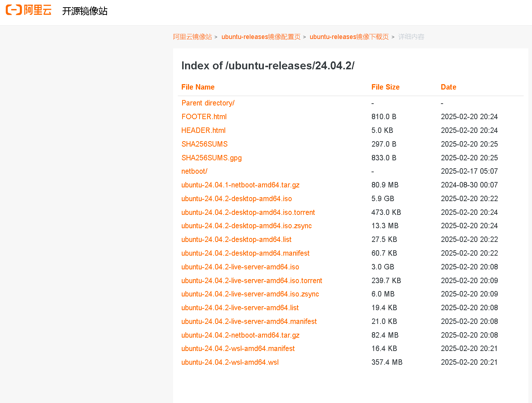
Task: Download ubuntu-24.04.1-netboot-amd64.tar.gz
Action: tap(240, 185)
